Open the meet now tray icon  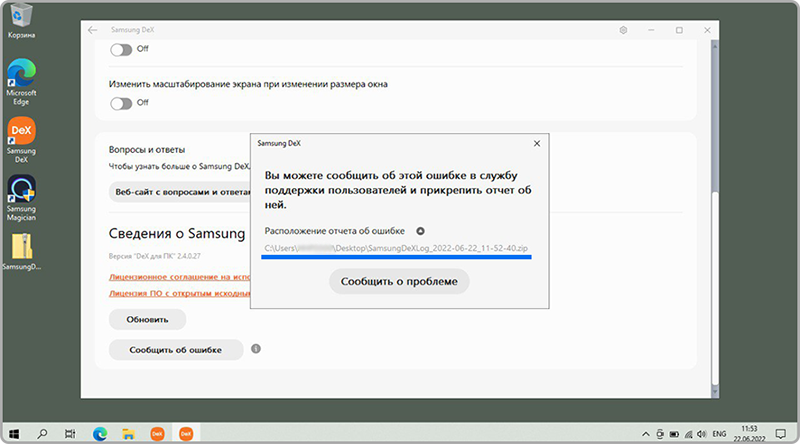click(x=660, y=434)
